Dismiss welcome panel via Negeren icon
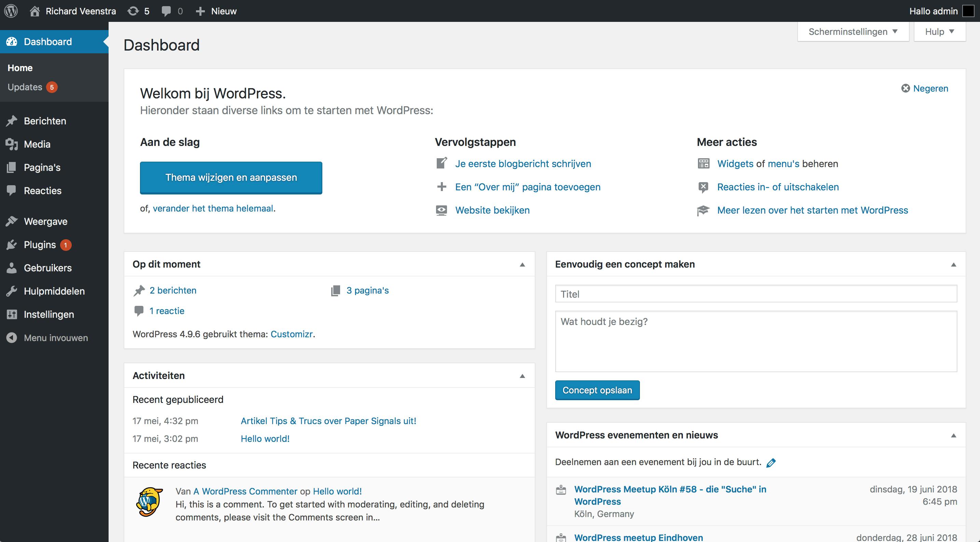The height and width of the screenshot is (542, 980). (906, 88)
